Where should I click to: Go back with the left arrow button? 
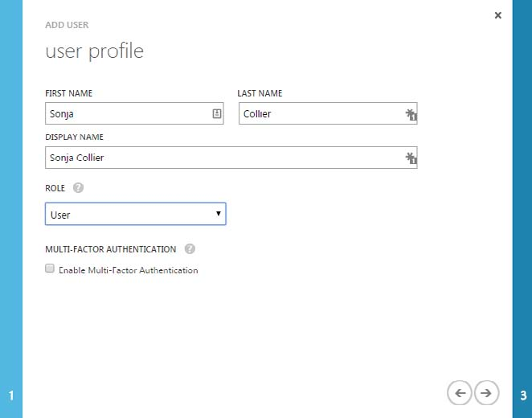[x=459, y=392]
